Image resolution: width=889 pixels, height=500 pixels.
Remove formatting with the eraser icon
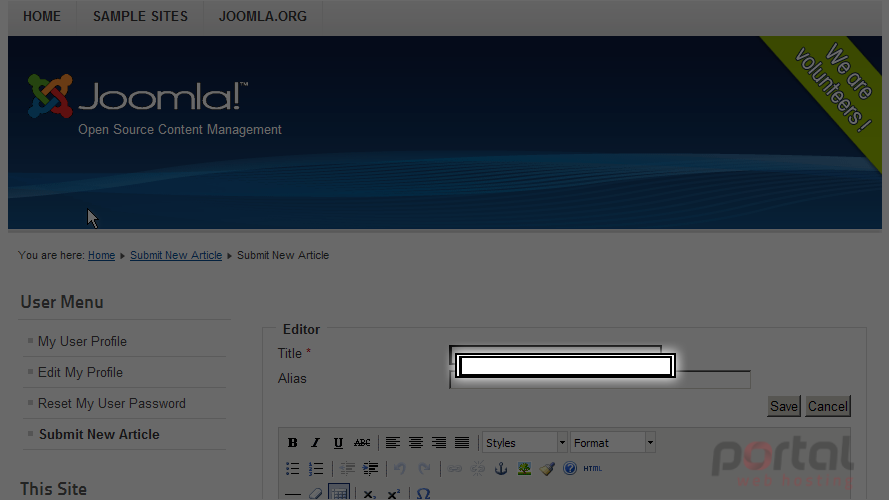(x=316, y=494)
